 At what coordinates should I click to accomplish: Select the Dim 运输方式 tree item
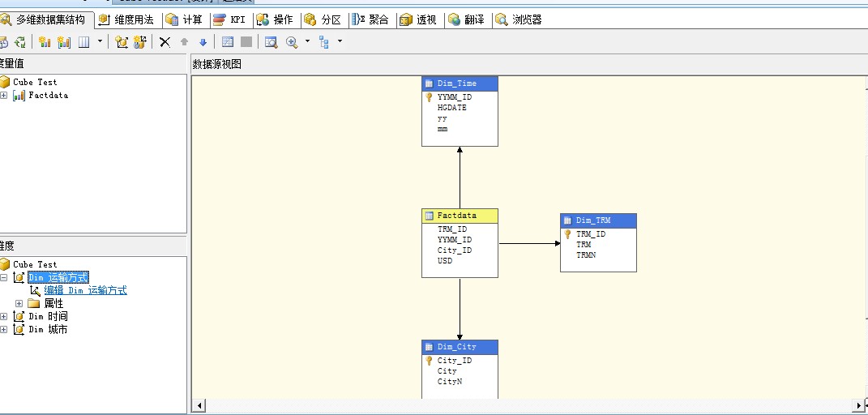[x=58, y=277]
